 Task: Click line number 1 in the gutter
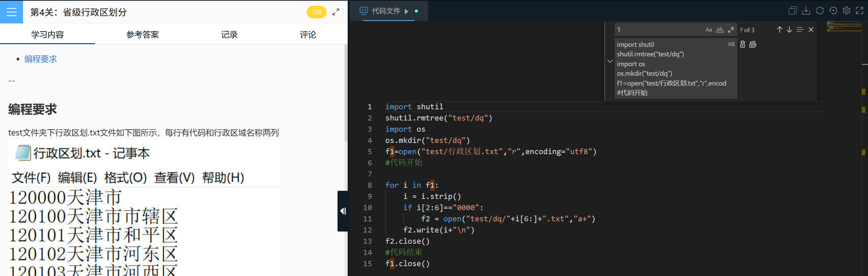[370, 107]
